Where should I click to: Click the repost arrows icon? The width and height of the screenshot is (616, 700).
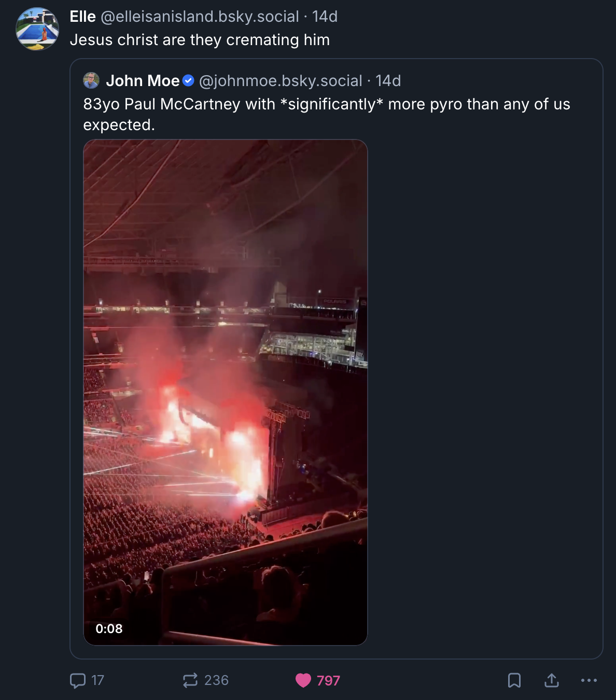click(x=190, y=680)
